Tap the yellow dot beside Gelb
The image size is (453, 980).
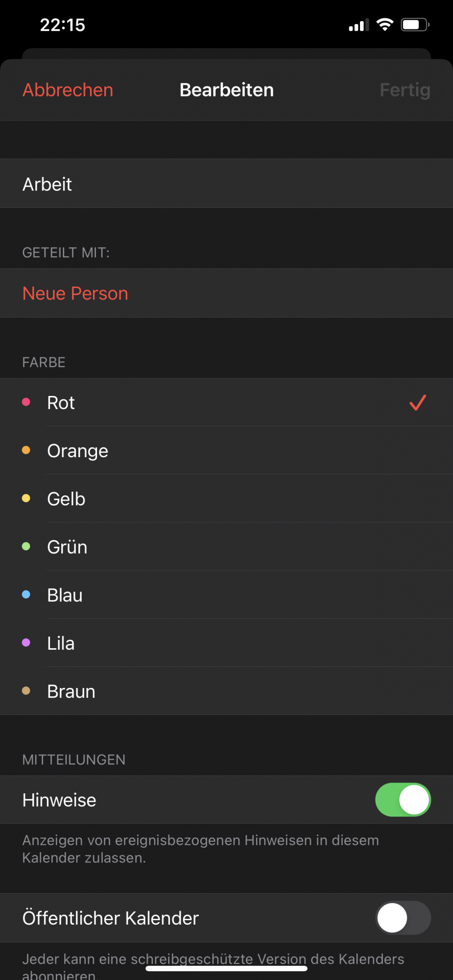pyautogui.click(x=26, y=498)
